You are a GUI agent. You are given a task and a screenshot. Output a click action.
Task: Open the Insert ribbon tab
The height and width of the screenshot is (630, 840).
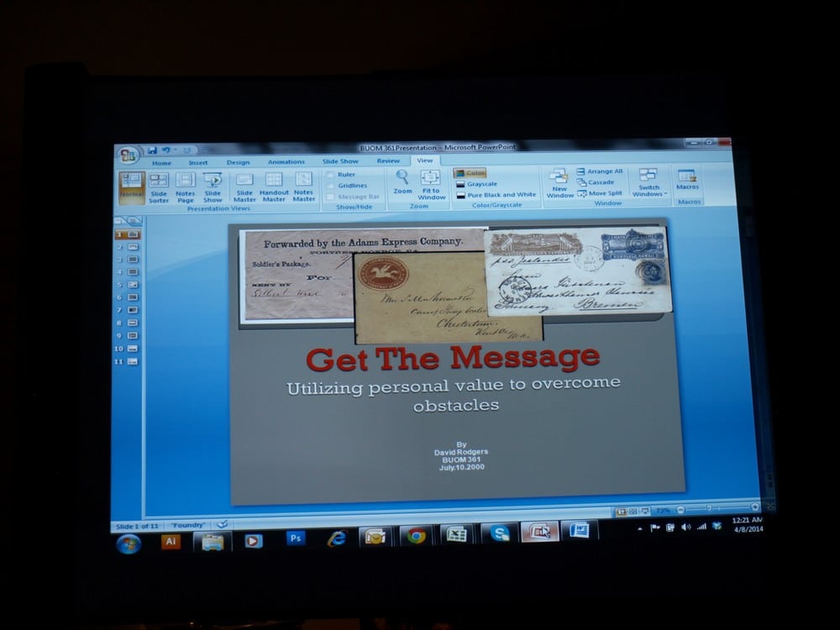tap(197, 163)
